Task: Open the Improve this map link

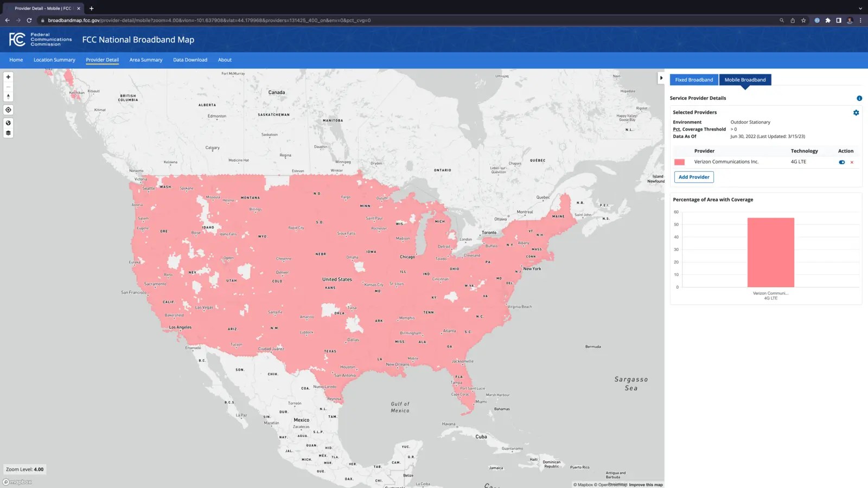Action: point(646,484)
